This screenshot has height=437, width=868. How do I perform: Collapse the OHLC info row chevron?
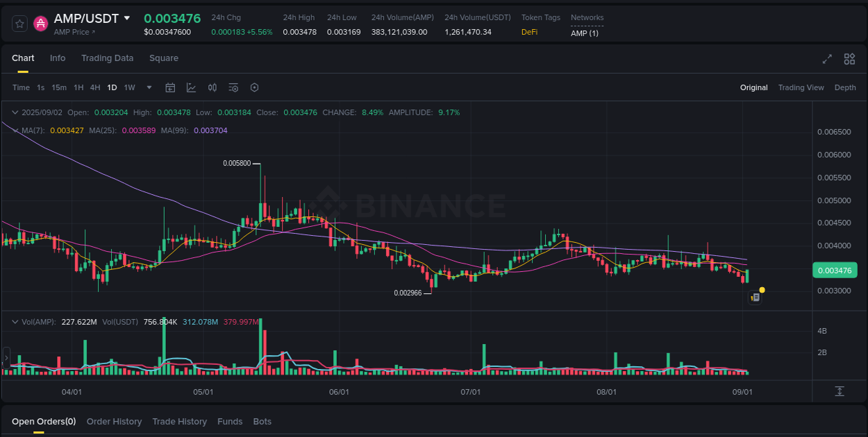pyautogui.click(x=15, y=112)
